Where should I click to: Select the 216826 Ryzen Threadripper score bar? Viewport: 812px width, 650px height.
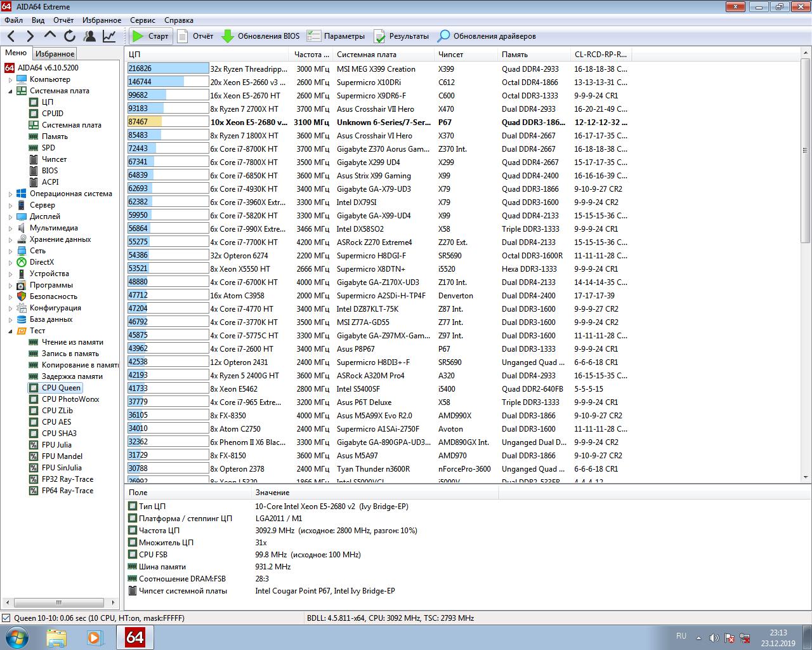tap(168, 69)
